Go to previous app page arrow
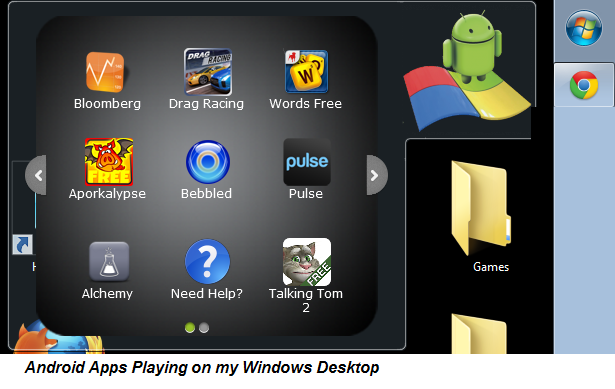 click(x=36, y=175)
